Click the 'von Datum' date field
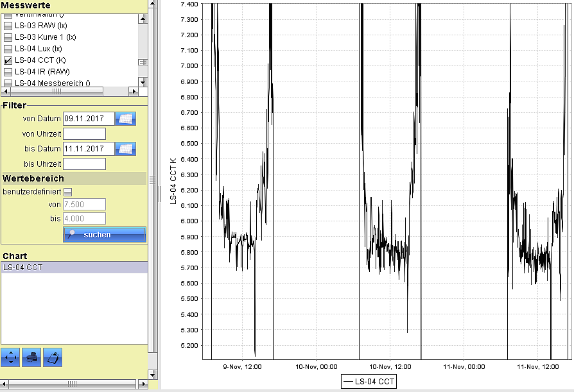 (88, 119)
